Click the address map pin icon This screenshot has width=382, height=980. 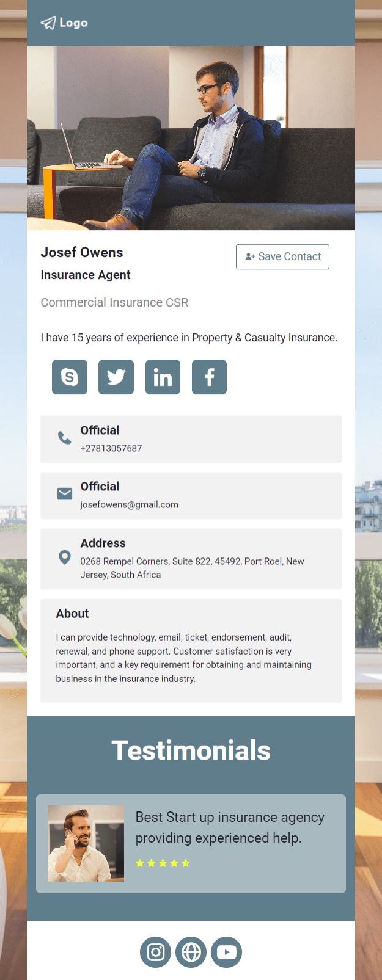(x=64, y=557)
